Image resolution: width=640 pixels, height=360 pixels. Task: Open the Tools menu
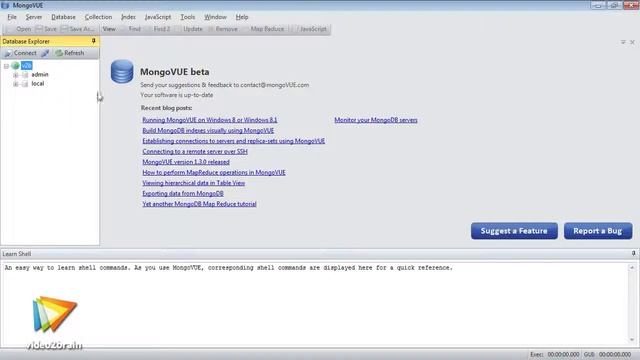(188, 17)
